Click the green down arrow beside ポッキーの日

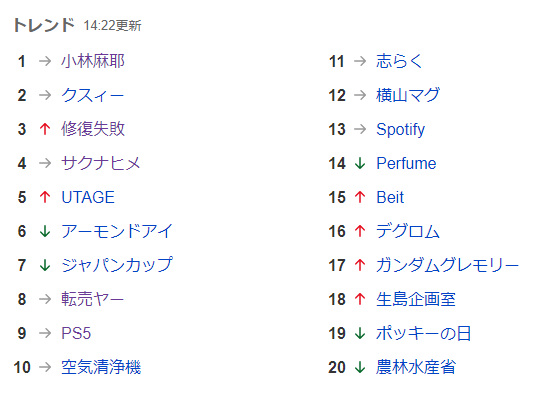pos(360,333)
